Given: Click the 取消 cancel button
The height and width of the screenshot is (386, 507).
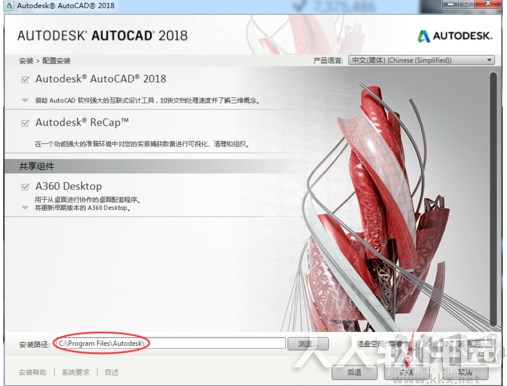Looking at the screenshot, I should pos(465,372).
